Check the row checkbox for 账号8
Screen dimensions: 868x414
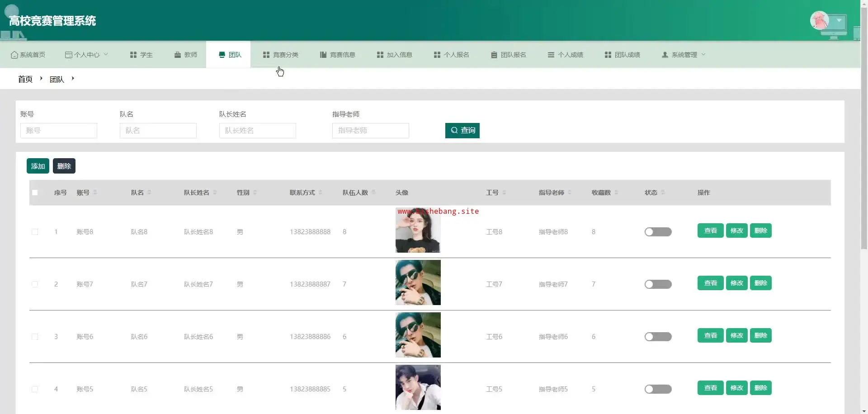[35, 232]
